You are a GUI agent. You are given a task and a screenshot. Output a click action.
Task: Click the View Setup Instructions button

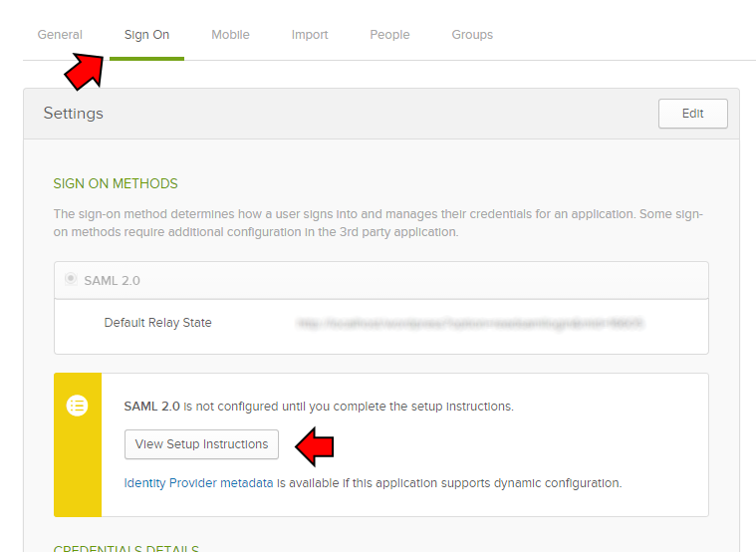point(201,444)
